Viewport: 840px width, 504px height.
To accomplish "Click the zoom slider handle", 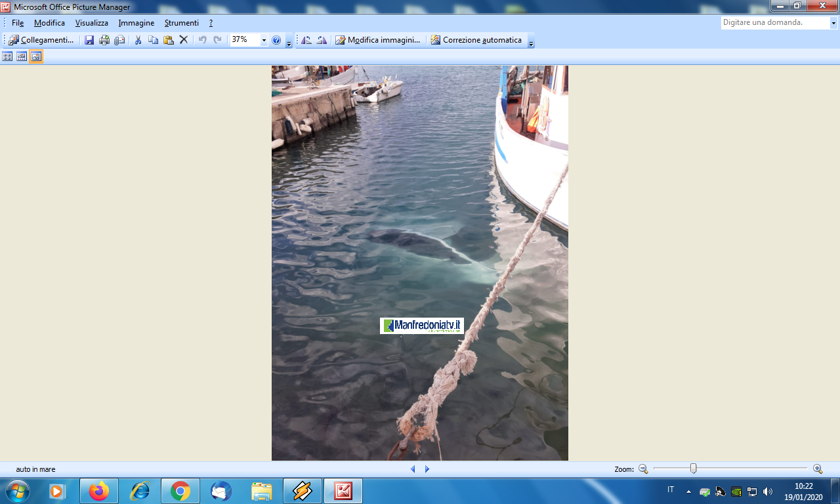I will tap(693, 469).
